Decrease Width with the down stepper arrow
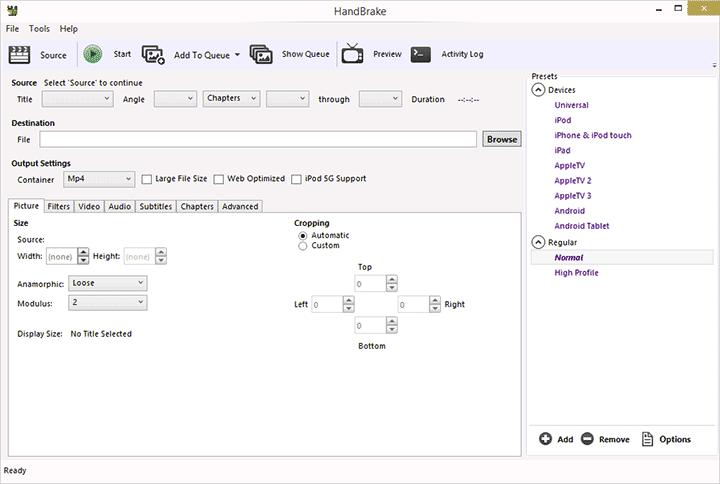The width and height of the screenshot is (720, 484). pyautogui.click(x=83, y=260)
